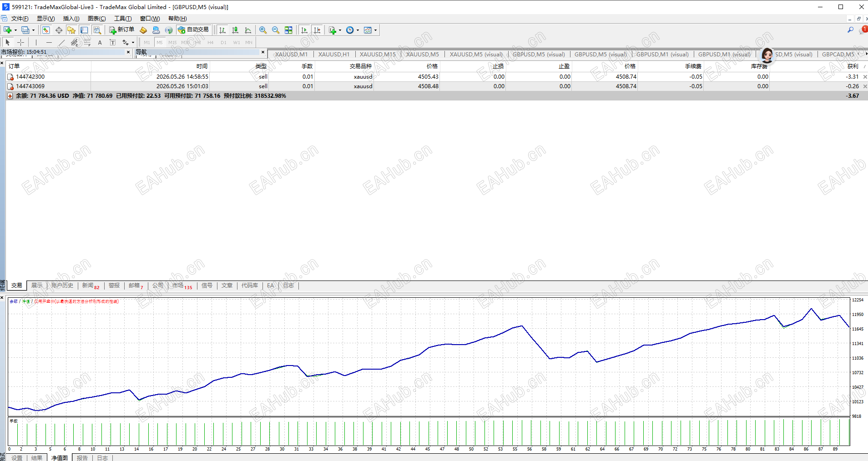Image resolution: width=868 pixels, height=461 pixels.
Task: Switch to the 账户历史 terminal tab
Action: pos(62,286)
